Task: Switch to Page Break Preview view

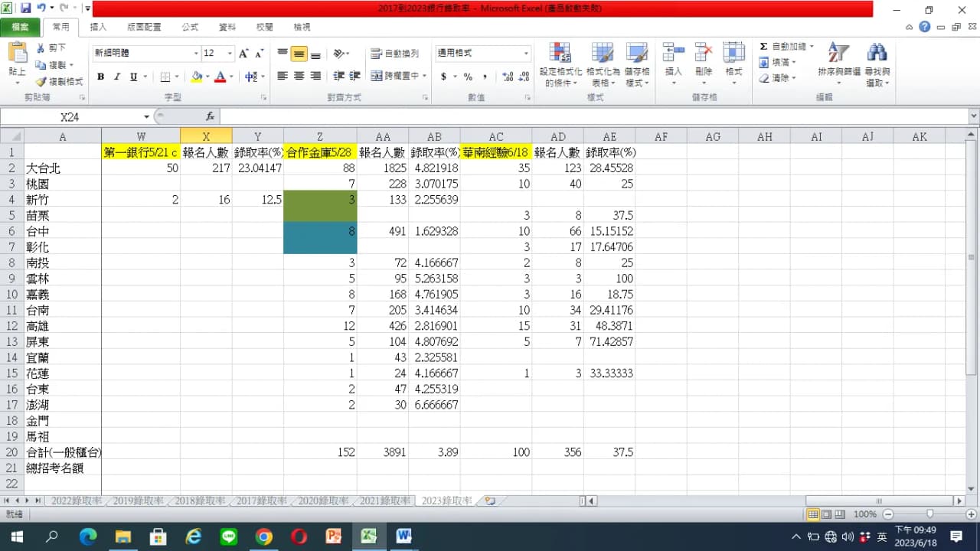Action: 840,514
